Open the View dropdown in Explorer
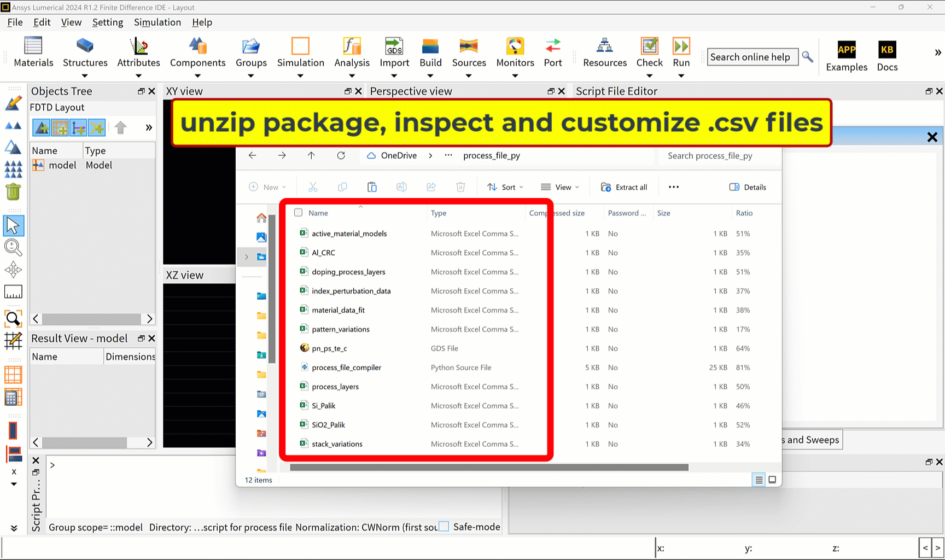Screen dimensions: 945x560 tap(559, 187)
